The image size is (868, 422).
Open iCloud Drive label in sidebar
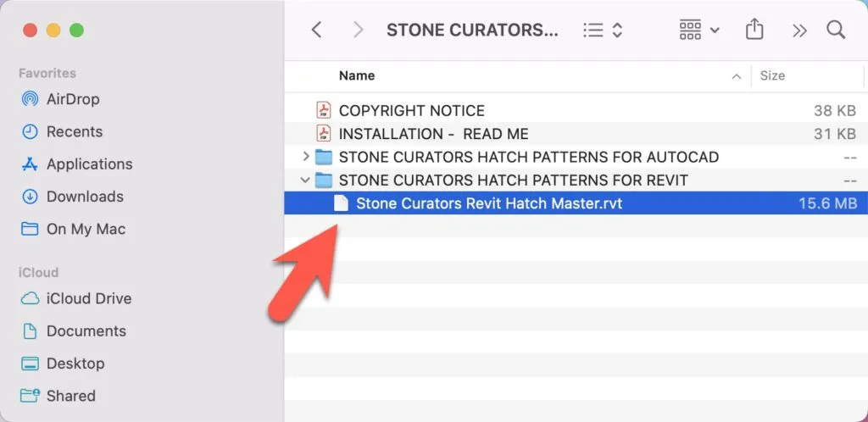[89, 298]
